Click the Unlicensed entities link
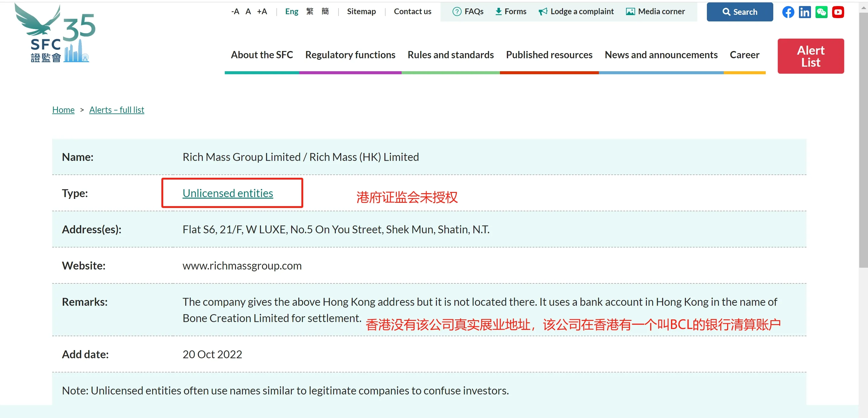868x418 pixels. (x=228, y=193)
